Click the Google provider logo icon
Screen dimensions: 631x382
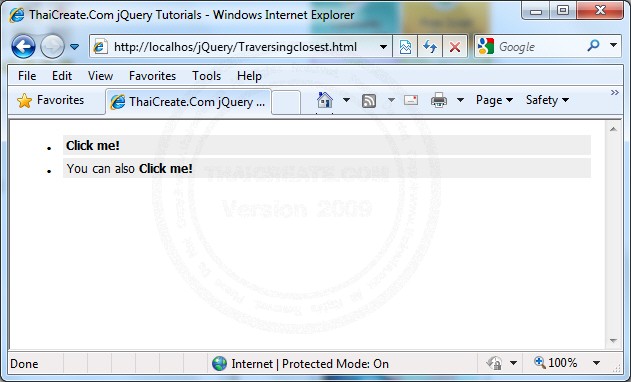(486, 46)
